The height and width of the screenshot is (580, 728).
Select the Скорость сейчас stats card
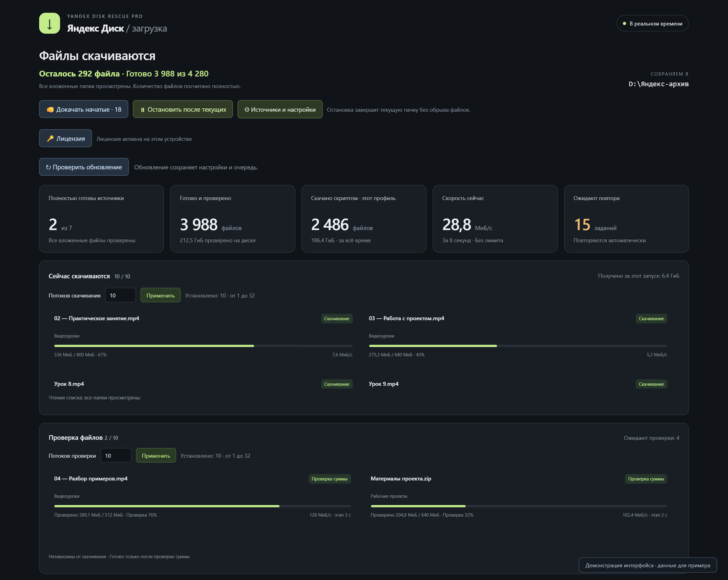[495, 219]
